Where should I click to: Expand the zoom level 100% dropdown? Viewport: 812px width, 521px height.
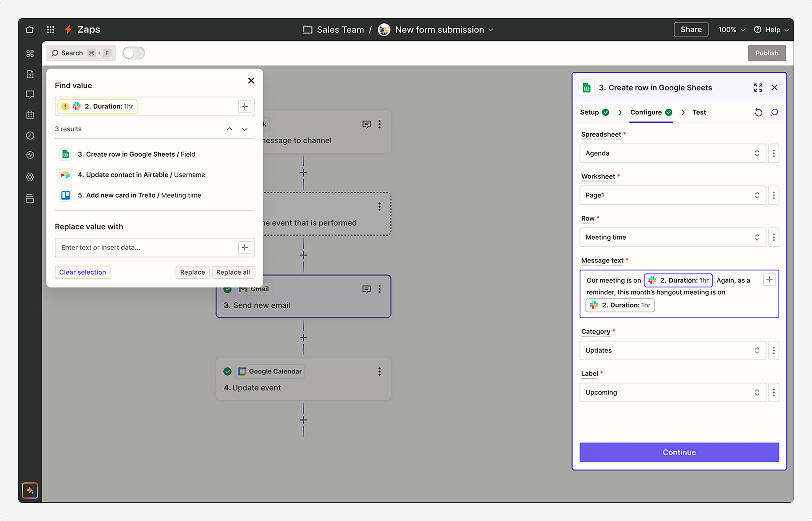click(731, 30)
